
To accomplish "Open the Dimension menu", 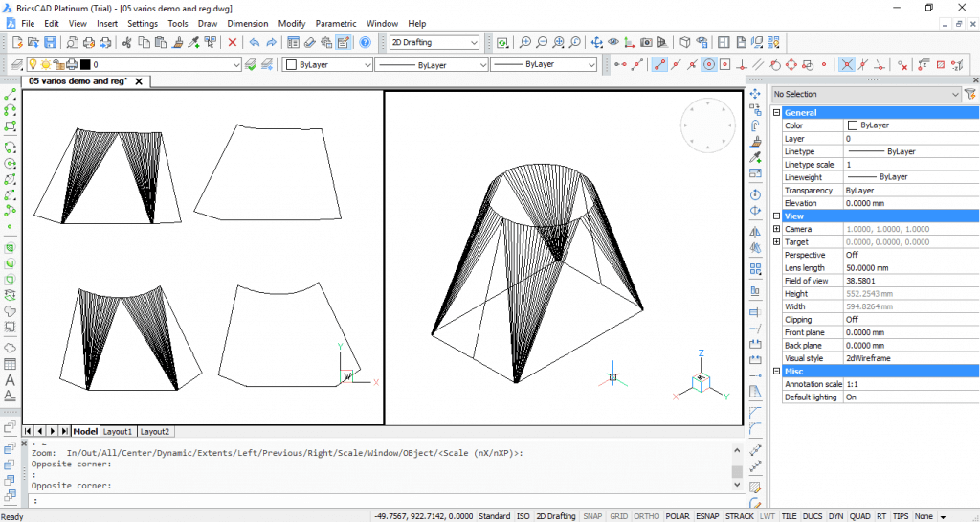I will 248,24.
